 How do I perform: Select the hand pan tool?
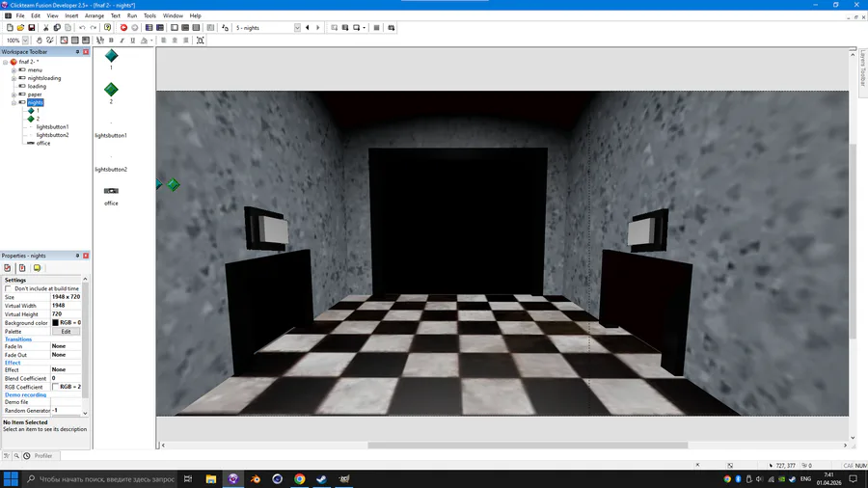pyautogui.click(x=39, y=41)
